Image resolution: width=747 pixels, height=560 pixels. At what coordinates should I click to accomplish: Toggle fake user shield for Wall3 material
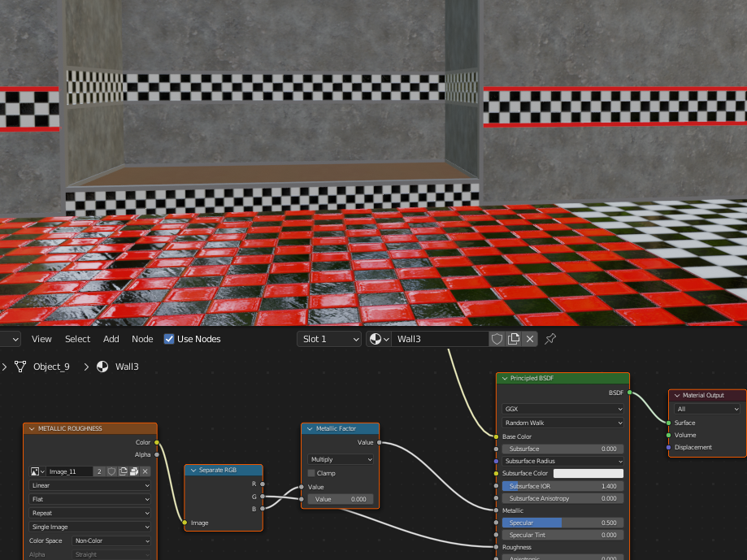click(497, 339)
